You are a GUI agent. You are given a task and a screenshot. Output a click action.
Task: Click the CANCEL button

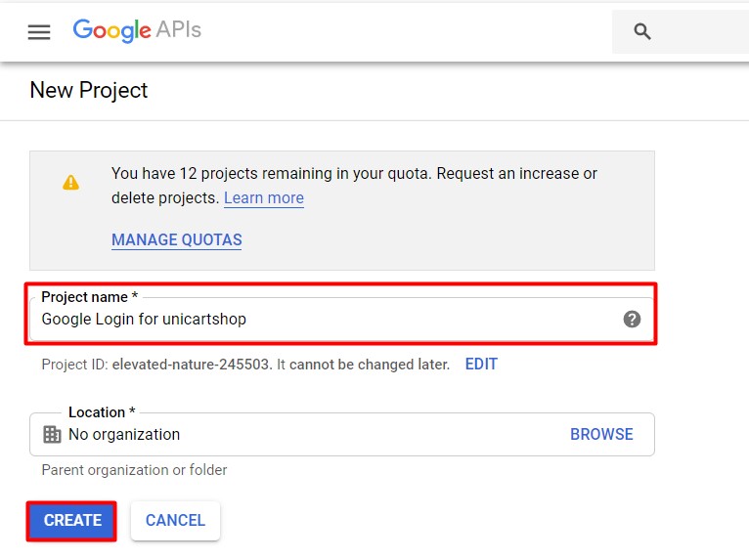point(175,520)
